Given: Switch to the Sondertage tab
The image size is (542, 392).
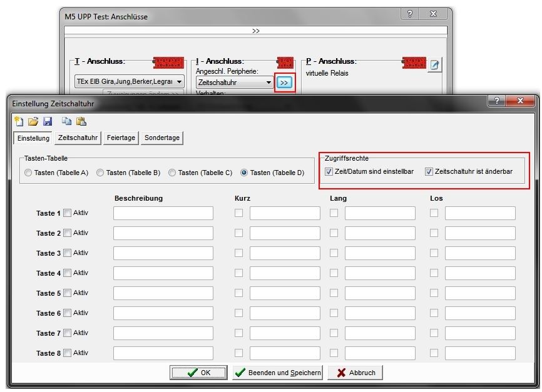Looking at the screenshot, I should 162,138.
